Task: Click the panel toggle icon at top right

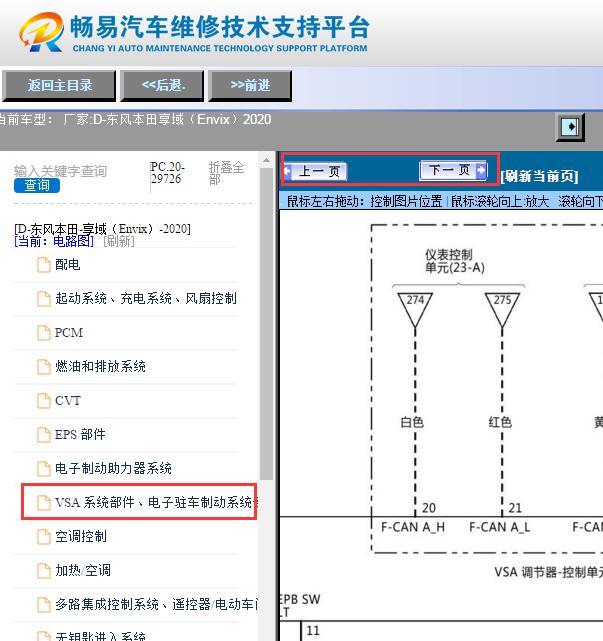Action: point(570,127)
